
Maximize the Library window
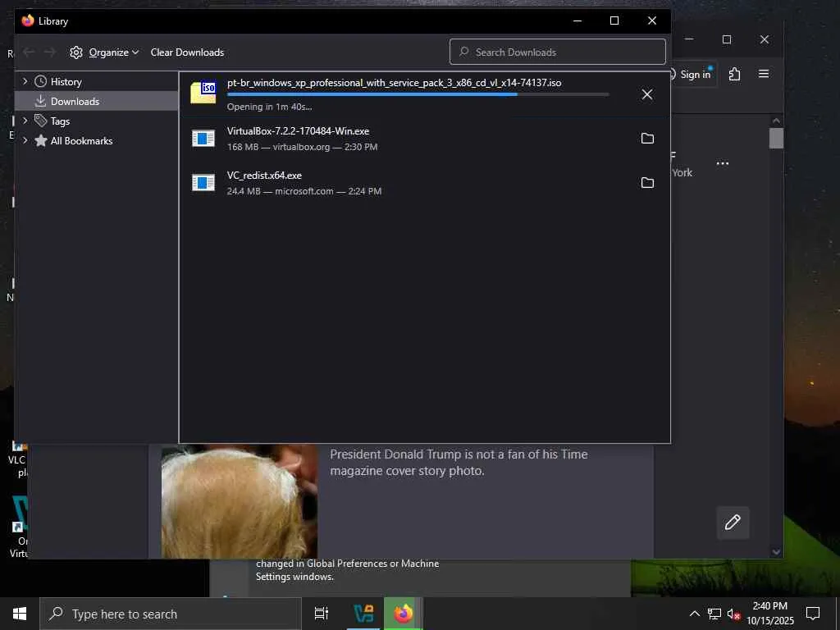[x=614, y=21]
